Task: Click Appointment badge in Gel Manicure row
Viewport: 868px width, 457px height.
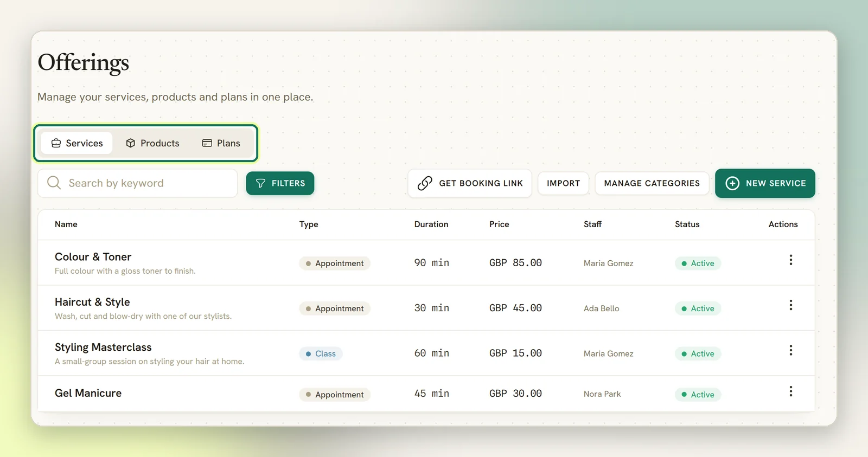Action: [x=335, y=395]
